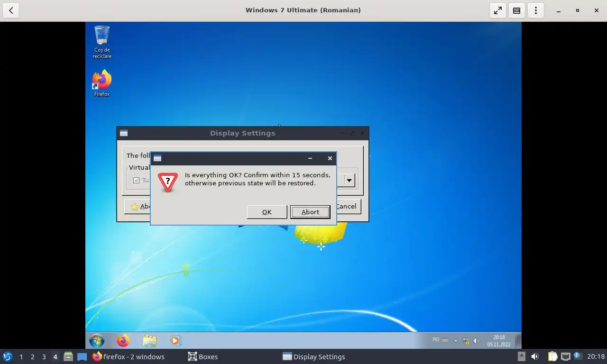
Task: Open the Display Settings window menu icon
Action: pyautogui.click(x=124, y=133)
